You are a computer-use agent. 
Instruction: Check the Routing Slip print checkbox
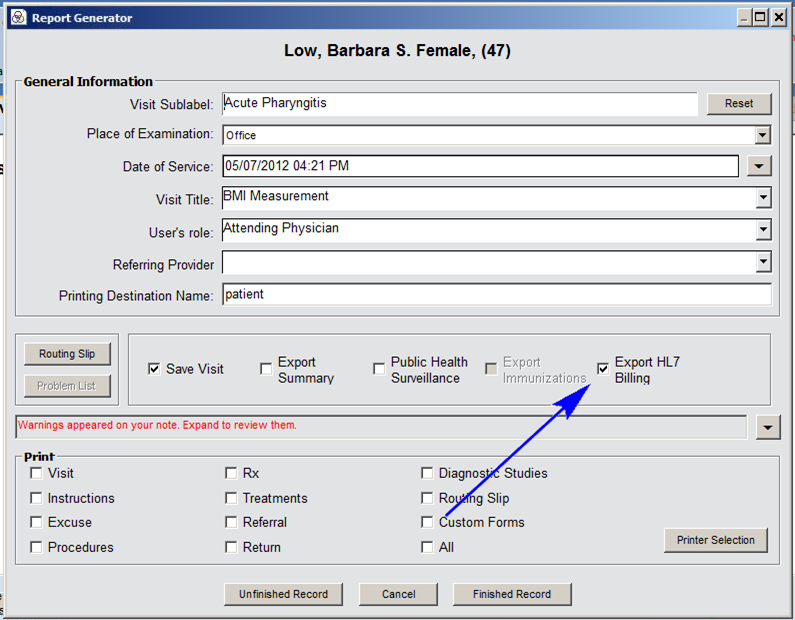(427, 498)
